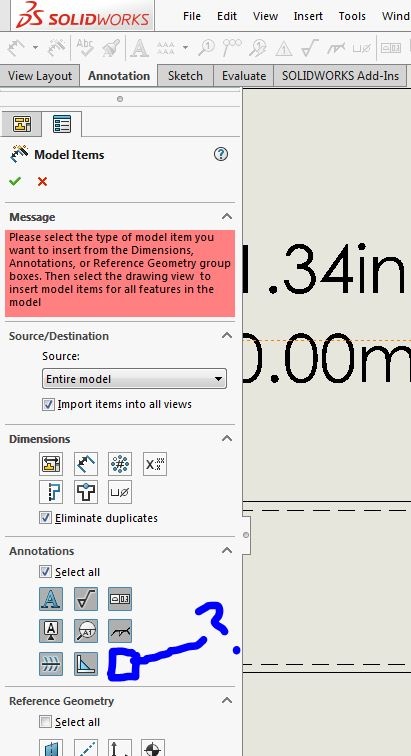
Task: Toggle Not marked for drawing dimensions
Action: point(86,464)
